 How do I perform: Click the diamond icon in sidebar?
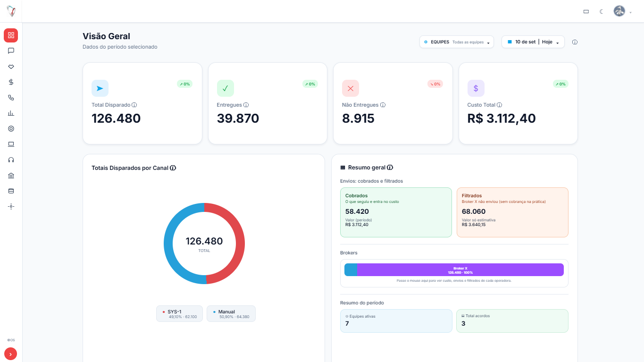[x=11, y=67]
